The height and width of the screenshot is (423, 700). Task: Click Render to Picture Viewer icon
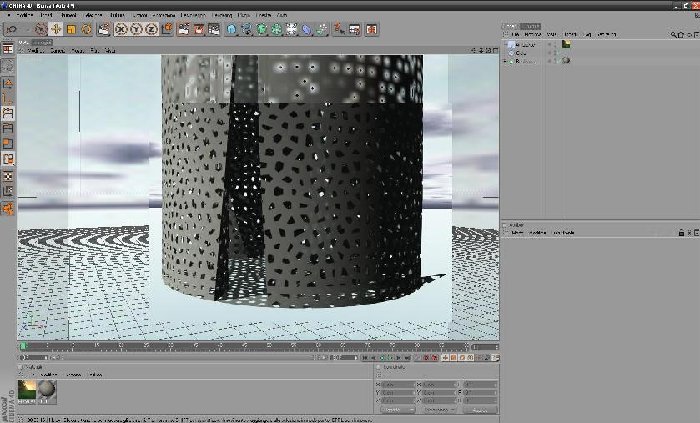click(199, 29)
